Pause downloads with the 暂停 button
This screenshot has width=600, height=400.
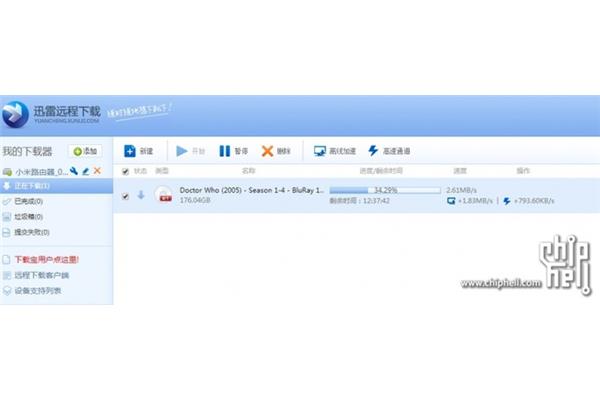tap(233, 151)
